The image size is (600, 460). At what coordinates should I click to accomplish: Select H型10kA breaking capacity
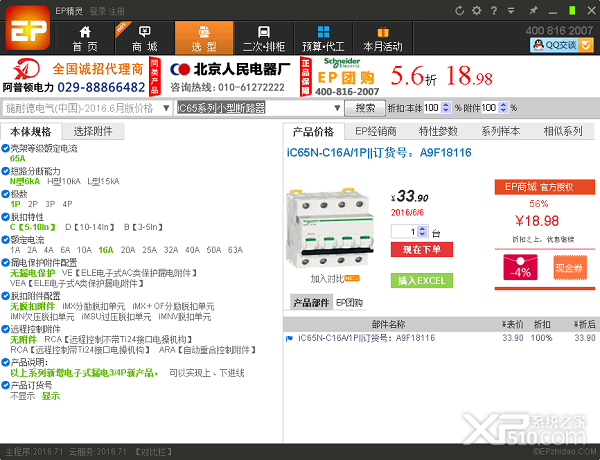tap(64, 181)
